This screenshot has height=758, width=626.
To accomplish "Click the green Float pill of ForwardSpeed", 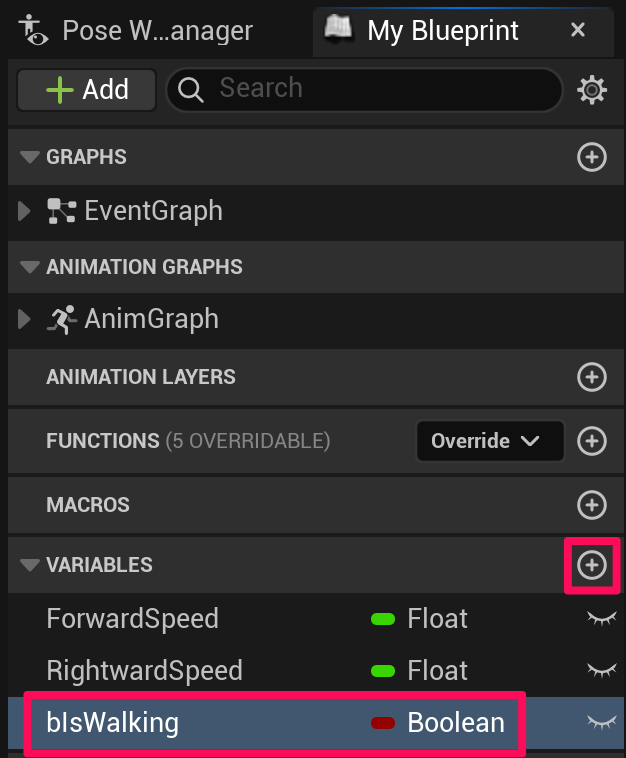I will (381, 619).
